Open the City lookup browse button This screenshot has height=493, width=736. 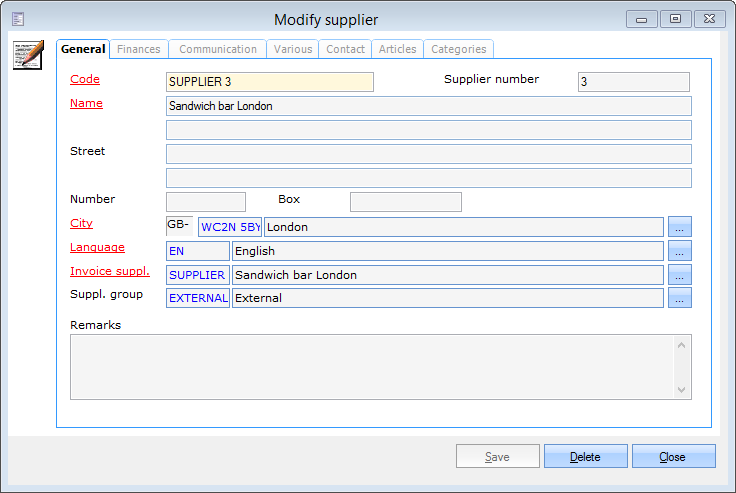coord(680,227)
